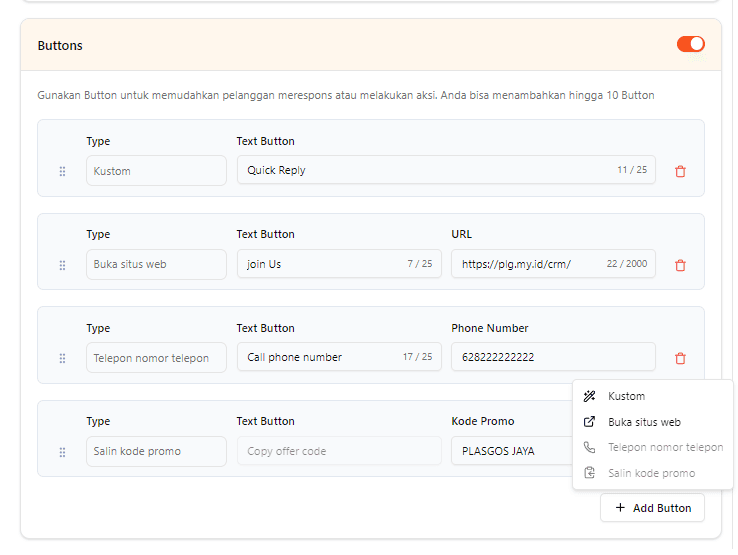Viewport: 738px width, 555px height.
Task: Choose Buka situs web menu option
Action: click(x=643, y=422)
